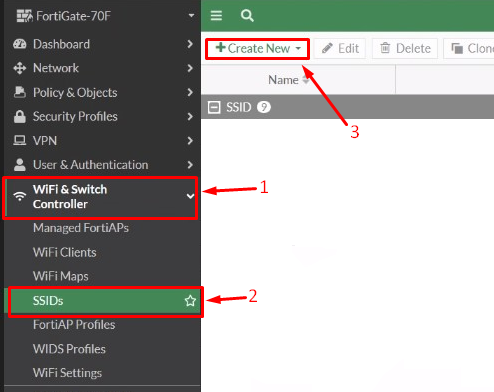Open the Create New dropdown

pyautogui.click(x=258, y=49)
